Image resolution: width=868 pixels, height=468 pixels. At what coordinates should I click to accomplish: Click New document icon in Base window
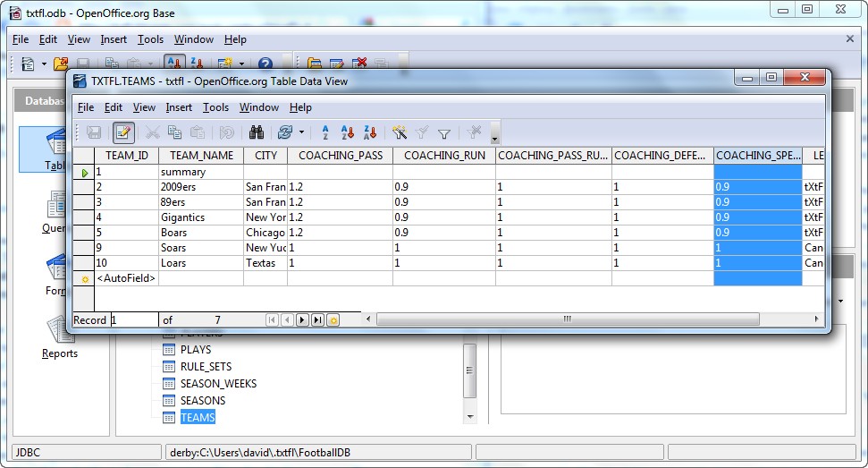click(x=28, y=64)
